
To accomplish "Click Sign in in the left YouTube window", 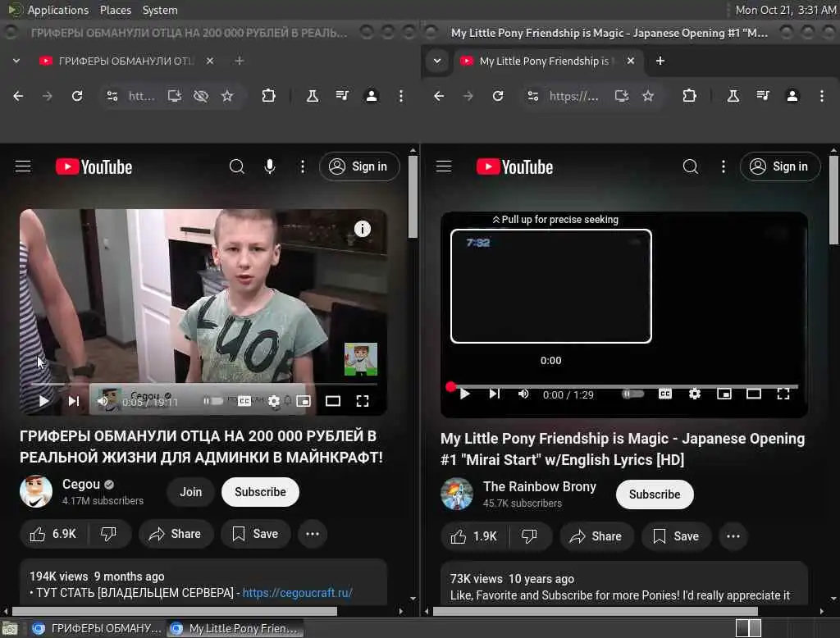I will tap(359, 166).
